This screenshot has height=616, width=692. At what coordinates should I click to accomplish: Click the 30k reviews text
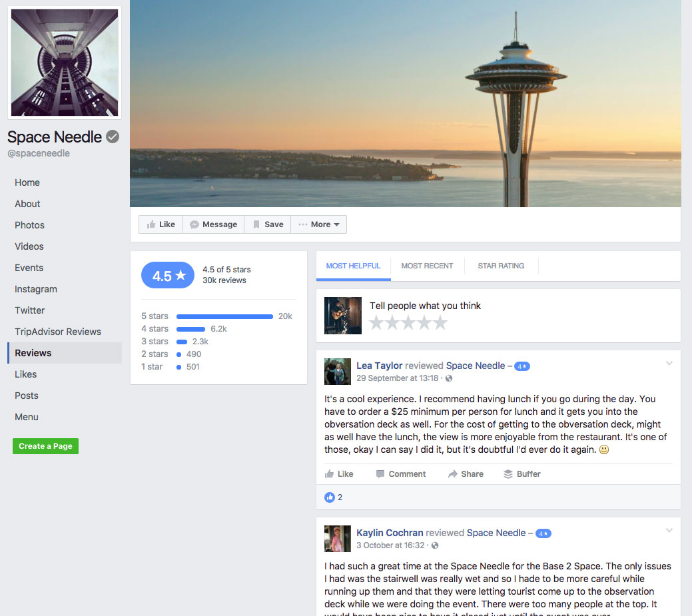(224, 280)
